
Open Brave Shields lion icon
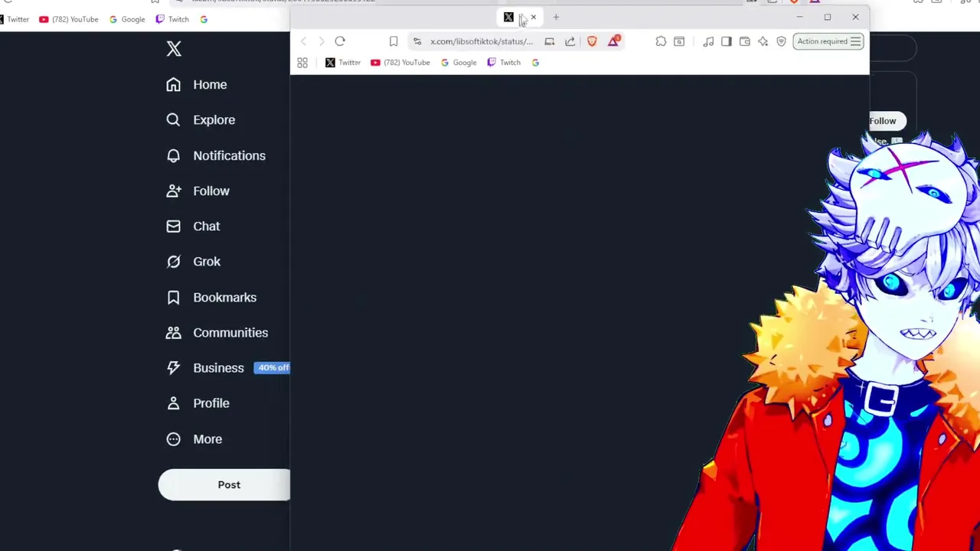[592, 41]
